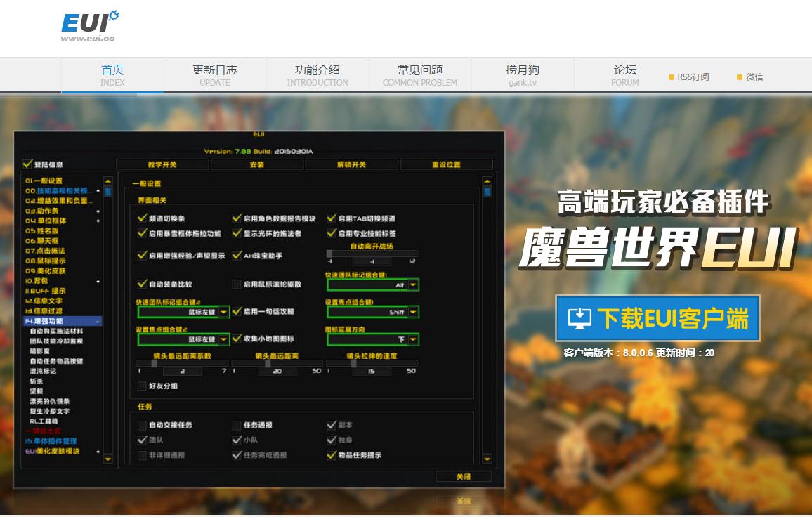Enable 任务通报 checkbox

pos(237,425)
